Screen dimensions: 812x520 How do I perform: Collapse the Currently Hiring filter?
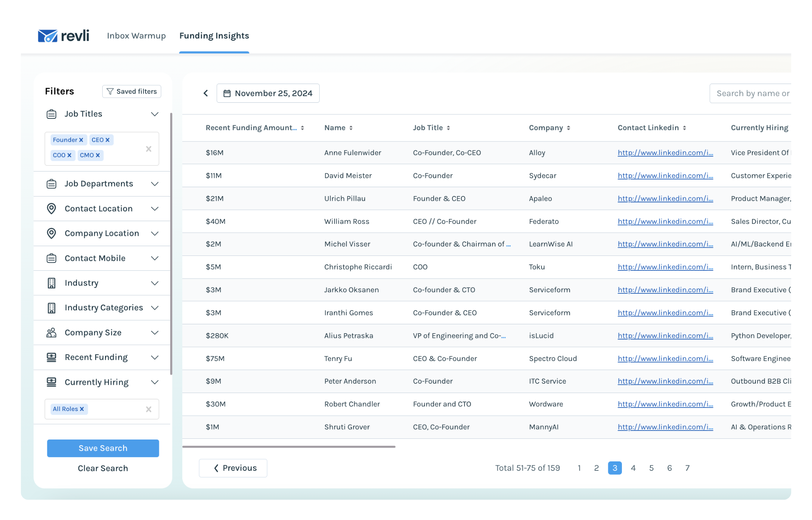[x=155, y=382]
